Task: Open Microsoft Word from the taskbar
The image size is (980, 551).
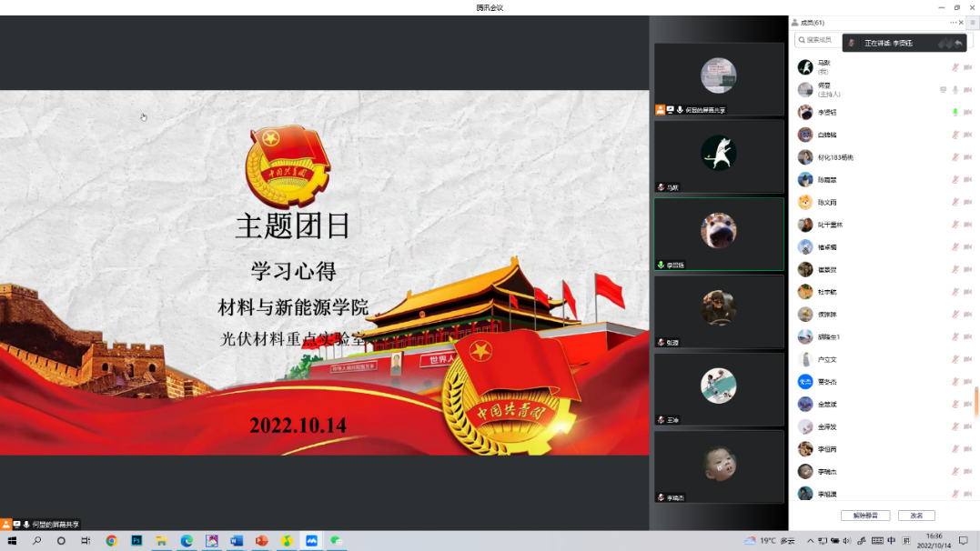Action: pyautogui.click(x=237, y=540)
